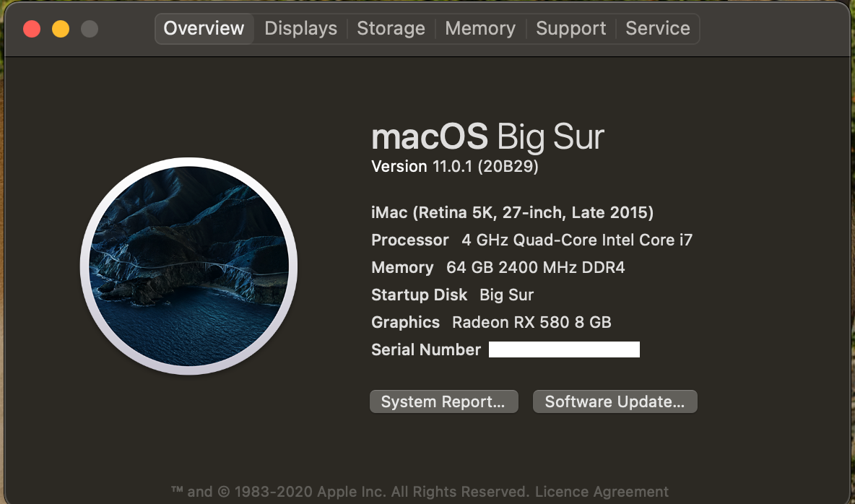Close the About This Mac window

point(32,29)
